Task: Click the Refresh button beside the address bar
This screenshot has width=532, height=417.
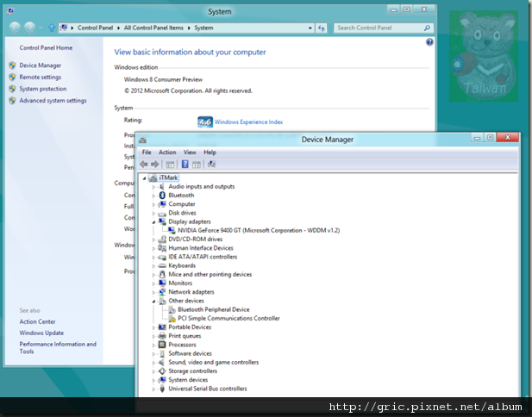Action: tap(322, 28)
